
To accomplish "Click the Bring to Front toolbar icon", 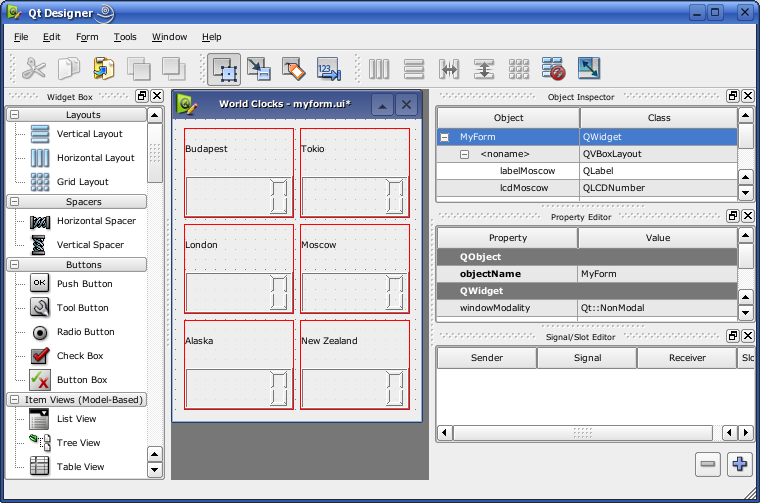I will 174,68.
